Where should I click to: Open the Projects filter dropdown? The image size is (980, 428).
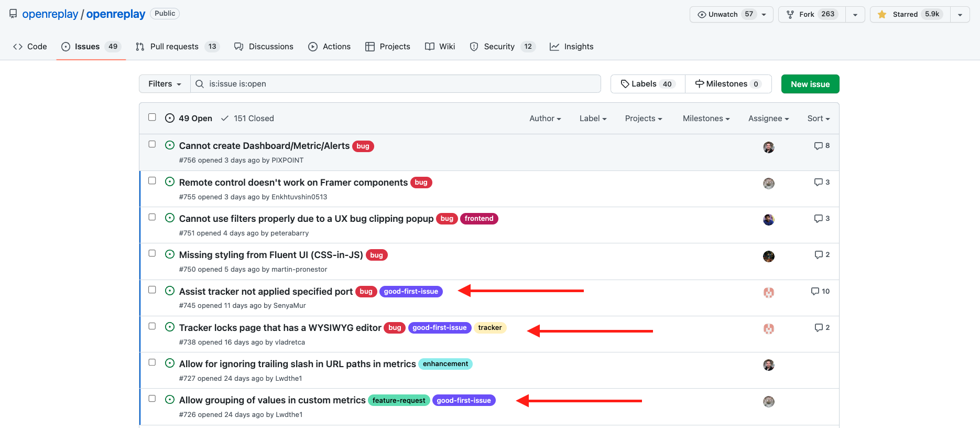(x=644, y=119)
